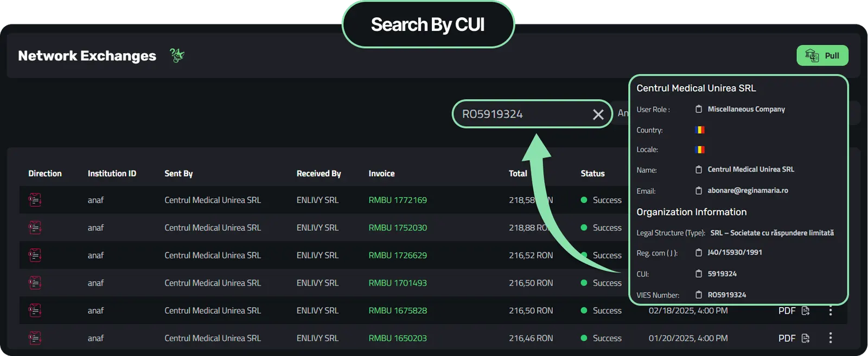The image size is (868, 356).
Task: Download PDF for 02/18/2025 row
Action: [794, 310]
